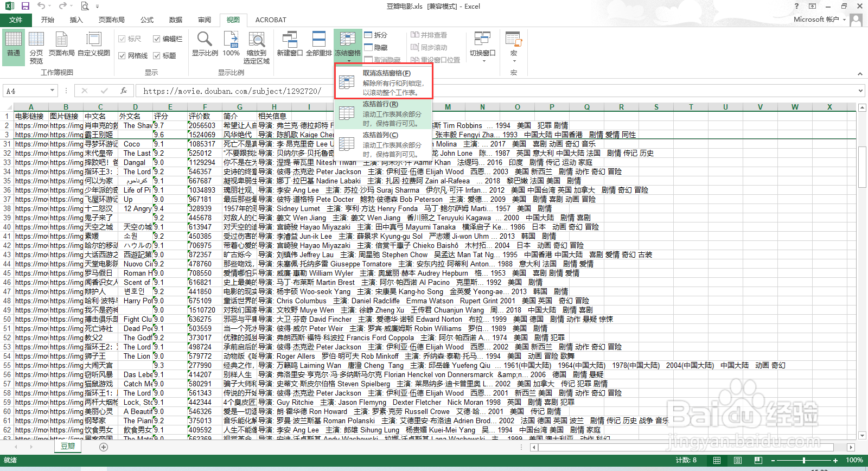Screen dimensions: 868x471
Task: Open the 公式 Formulas tab
Action: coord(147,20)
